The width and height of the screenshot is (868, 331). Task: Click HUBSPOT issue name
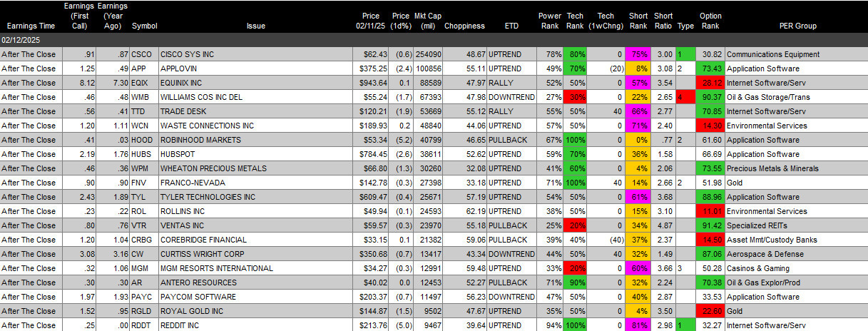tap(178, 154)
